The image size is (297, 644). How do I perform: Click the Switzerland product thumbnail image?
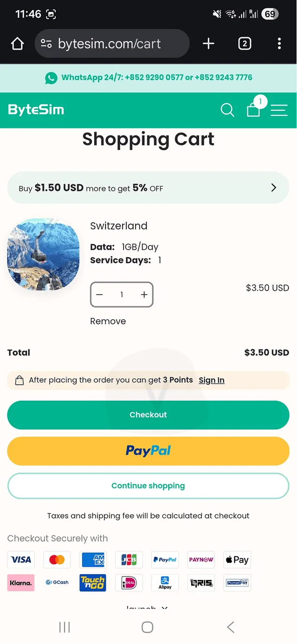tap(43, 254)
